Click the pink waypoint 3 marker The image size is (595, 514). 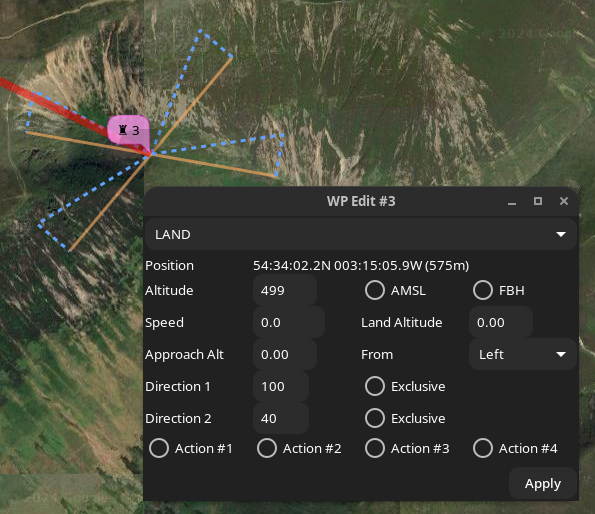click(x=128, y=131)
